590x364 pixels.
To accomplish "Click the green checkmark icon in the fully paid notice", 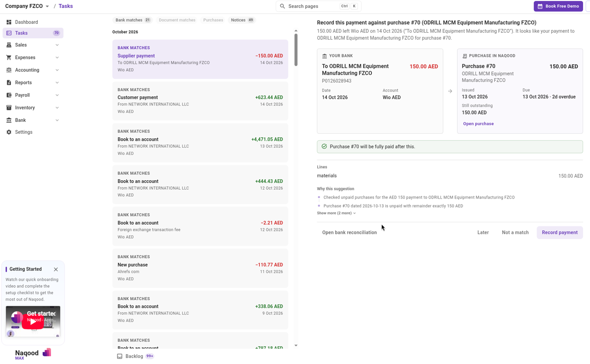I will tap(324, 147).
